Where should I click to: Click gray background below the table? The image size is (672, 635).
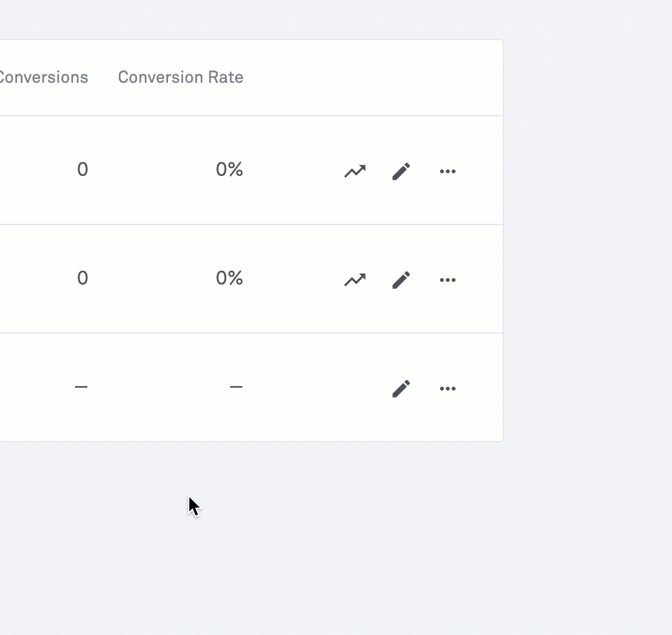tap(336, 536)
